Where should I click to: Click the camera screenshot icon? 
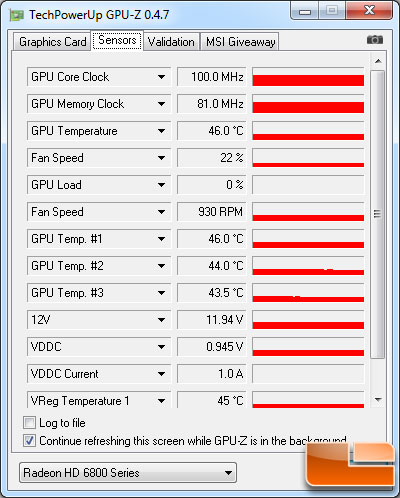[x=375, y=40]
